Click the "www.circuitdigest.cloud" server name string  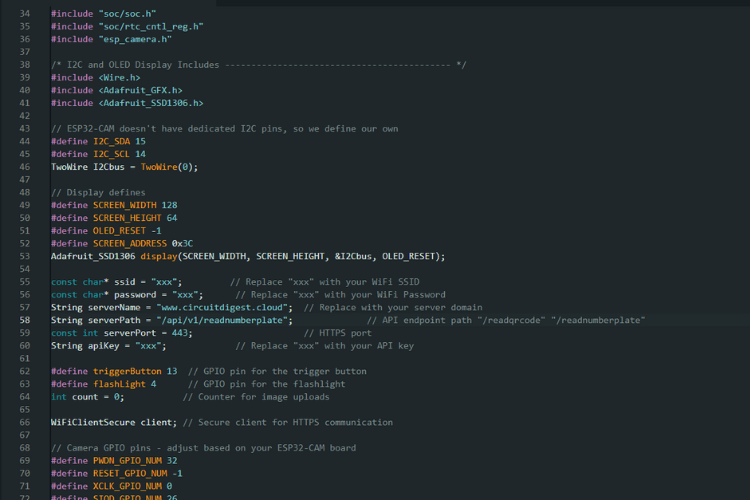point(222,307)
